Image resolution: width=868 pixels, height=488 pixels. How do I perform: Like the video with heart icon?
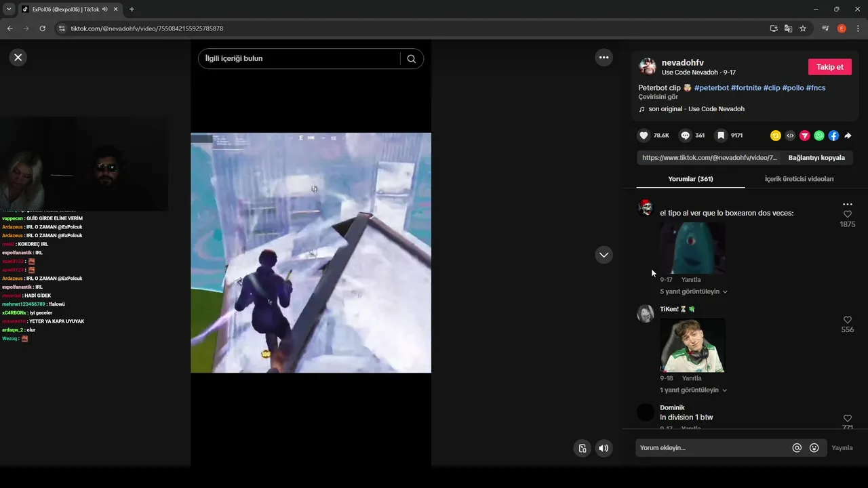pos(644,136)
